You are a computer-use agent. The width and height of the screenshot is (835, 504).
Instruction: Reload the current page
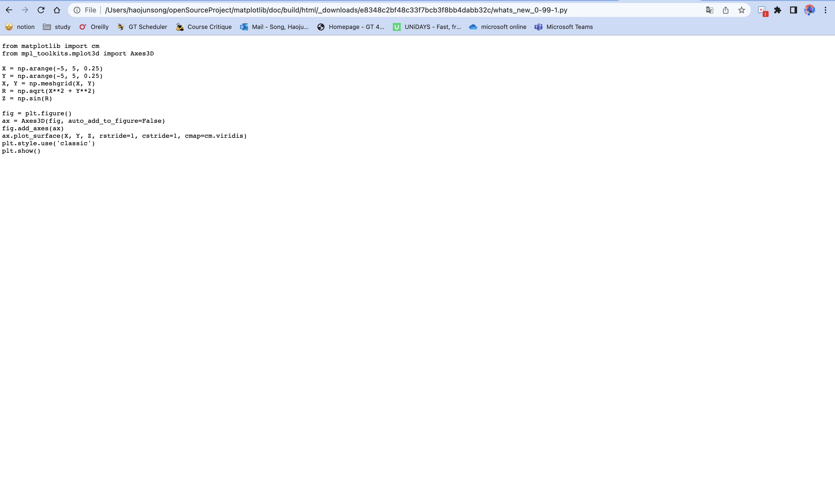click(x=41, y=10)
